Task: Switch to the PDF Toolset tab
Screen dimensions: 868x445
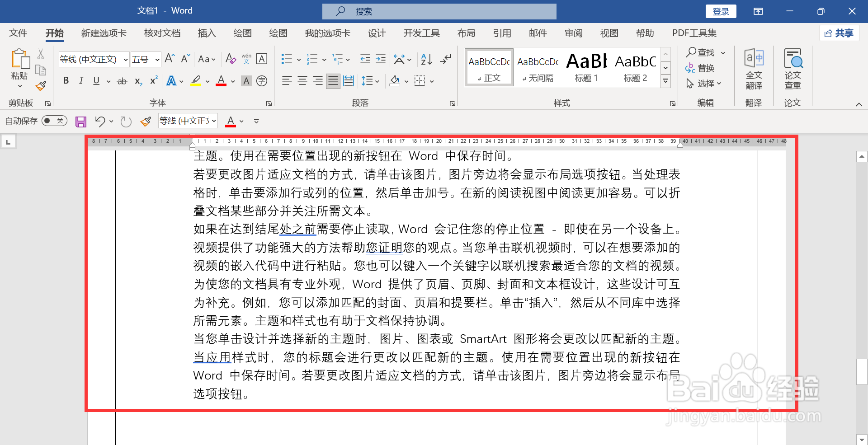Action: (694, 33)
